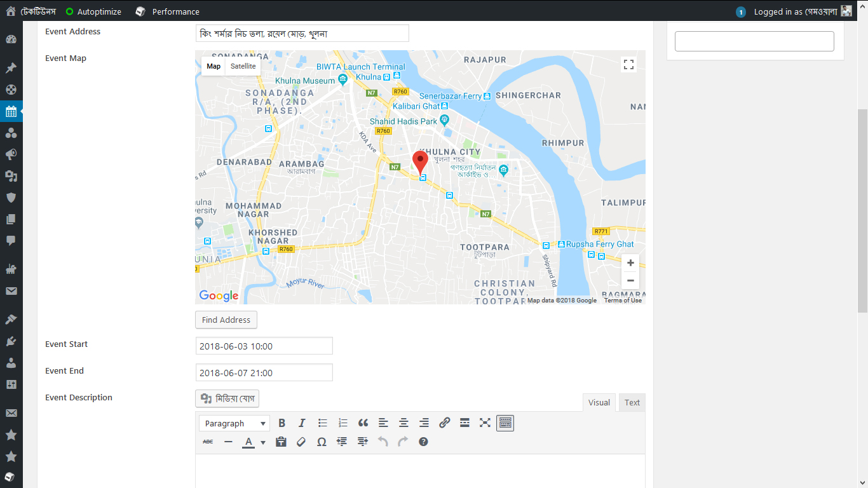Image resolution: width=868 pixels, height=488 pixels.
Task: Insert the Read More tag
Action: tap(465, 423)
